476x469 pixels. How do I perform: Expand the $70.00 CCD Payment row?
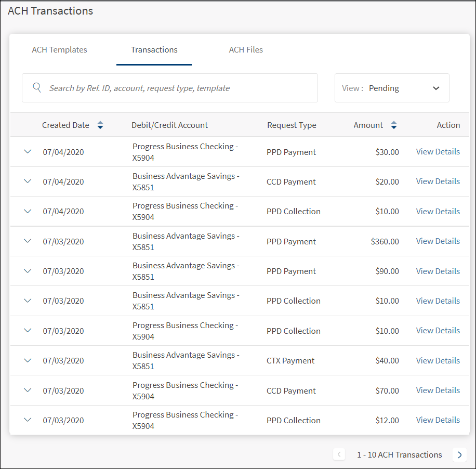[28, 390]
